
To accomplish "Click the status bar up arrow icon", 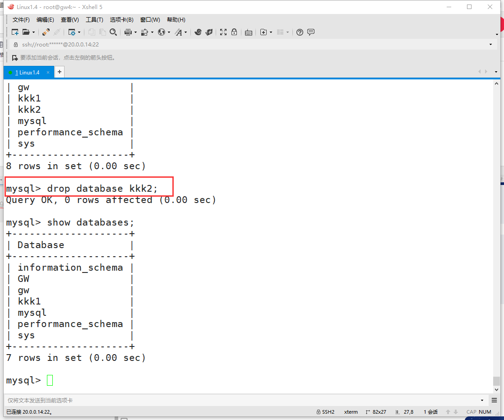I will point(448,412).
